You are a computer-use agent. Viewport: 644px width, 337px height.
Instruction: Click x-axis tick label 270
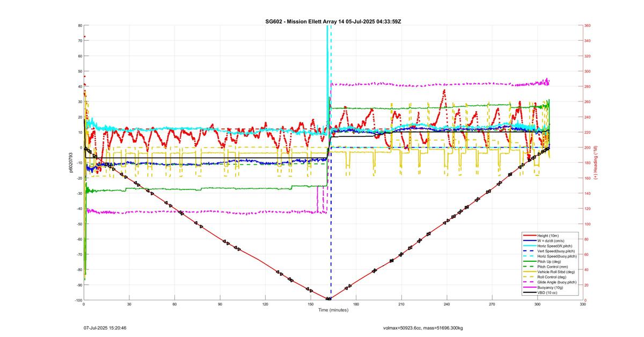pos(492,304)
